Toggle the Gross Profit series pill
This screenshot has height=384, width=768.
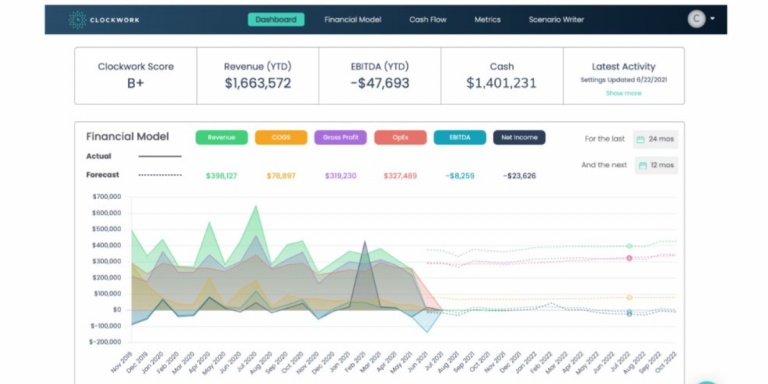click(x=340, y=138)
